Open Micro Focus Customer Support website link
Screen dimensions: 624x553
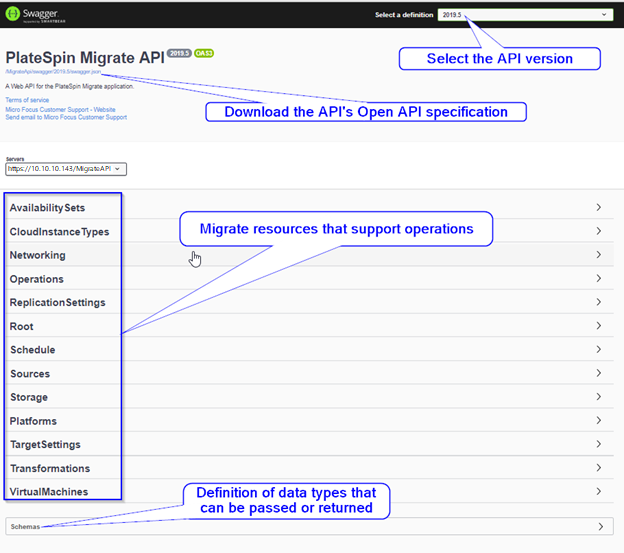pyautogui.click(x=60, y=109)
